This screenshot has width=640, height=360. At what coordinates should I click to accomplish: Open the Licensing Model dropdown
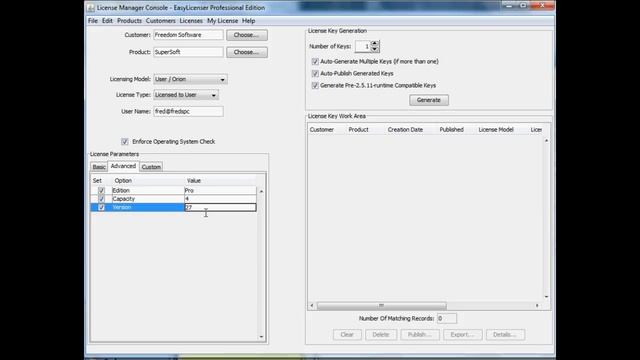(190, 79)
